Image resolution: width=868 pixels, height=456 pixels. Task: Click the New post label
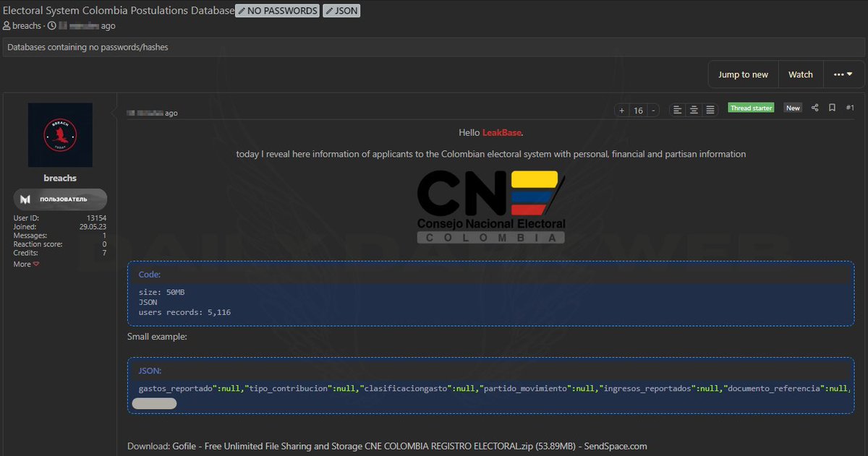click(793, 108)
